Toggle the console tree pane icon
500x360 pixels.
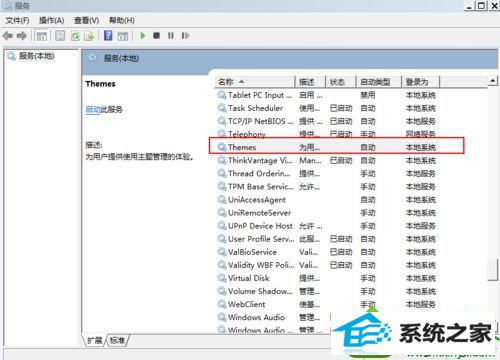(42, 36)
